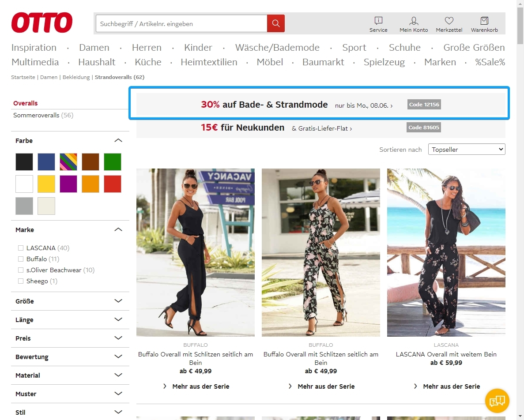Viewport: 524px width, 420px height.
Task: Open Mein Konto account icon
Action: click(414, 21)
